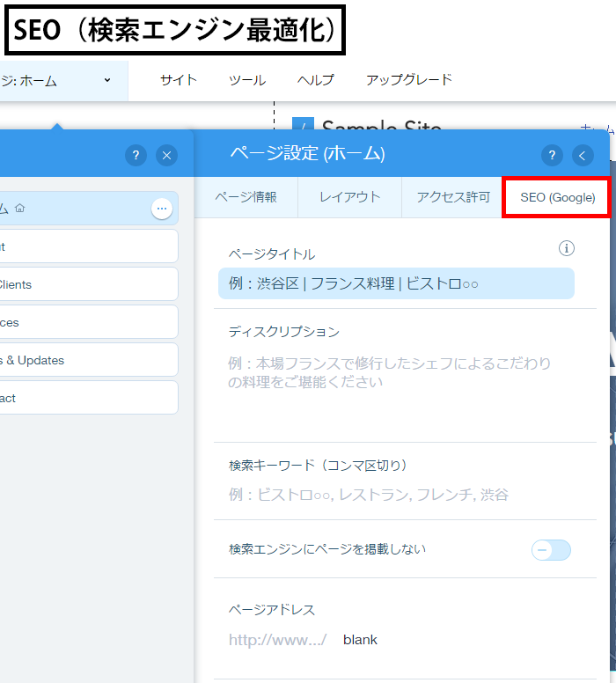Click the アップグレード menu item
616x683 pixels.
pyautogui.click(x=409, y=80)
